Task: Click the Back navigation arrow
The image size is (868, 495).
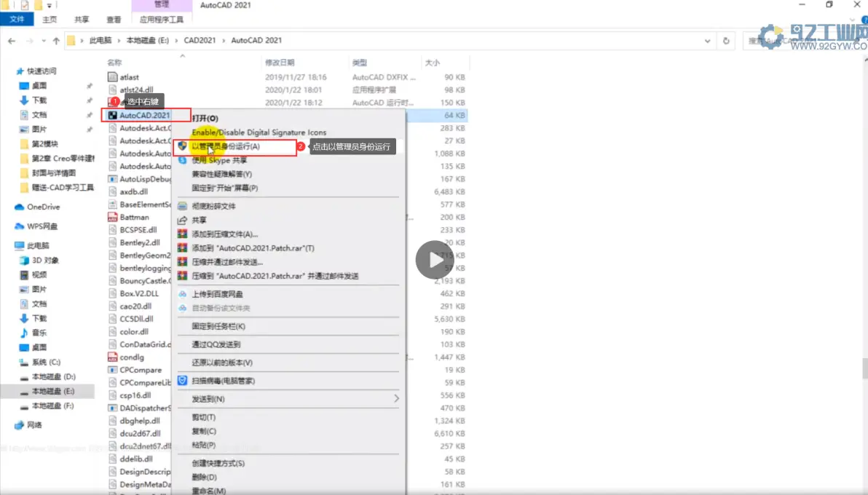Action: coord(12,41)
